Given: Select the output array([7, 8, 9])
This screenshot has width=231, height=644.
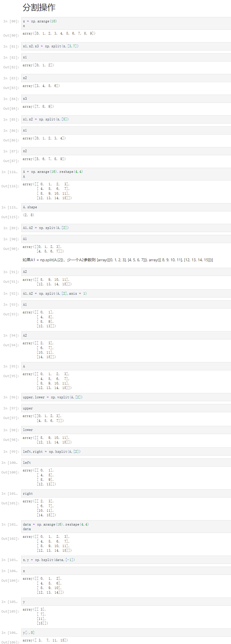Looking at the screenshot, I should [x=38, y=107].
